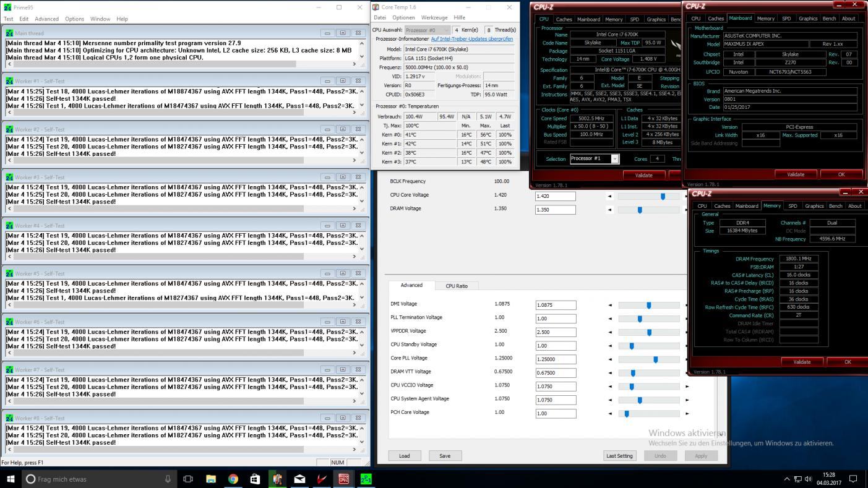The width and height of the screenshot is (868, 488).
Task: Click Validate in CPU-Z Memory window
Action: click(802, 362)
